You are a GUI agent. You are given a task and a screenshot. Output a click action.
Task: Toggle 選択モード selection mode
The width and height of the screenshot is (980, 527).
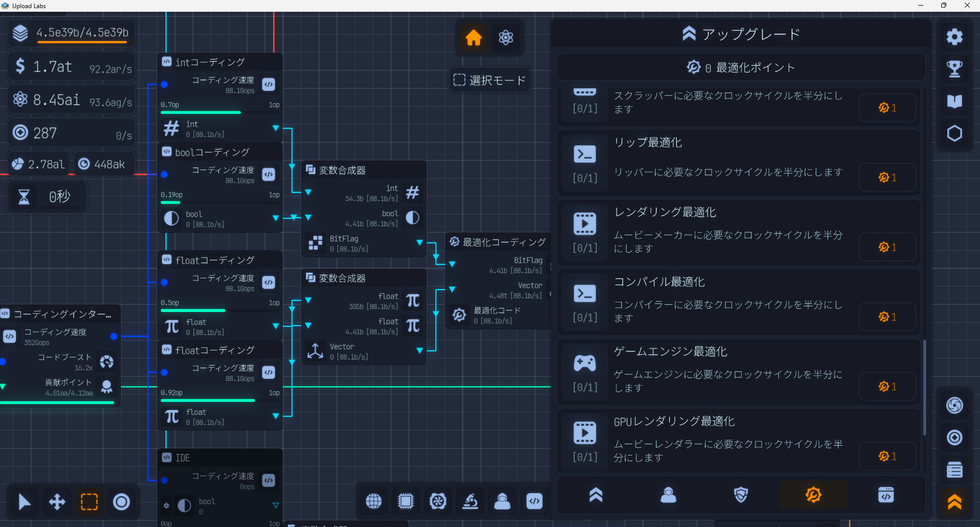click(x=489, y=80)
